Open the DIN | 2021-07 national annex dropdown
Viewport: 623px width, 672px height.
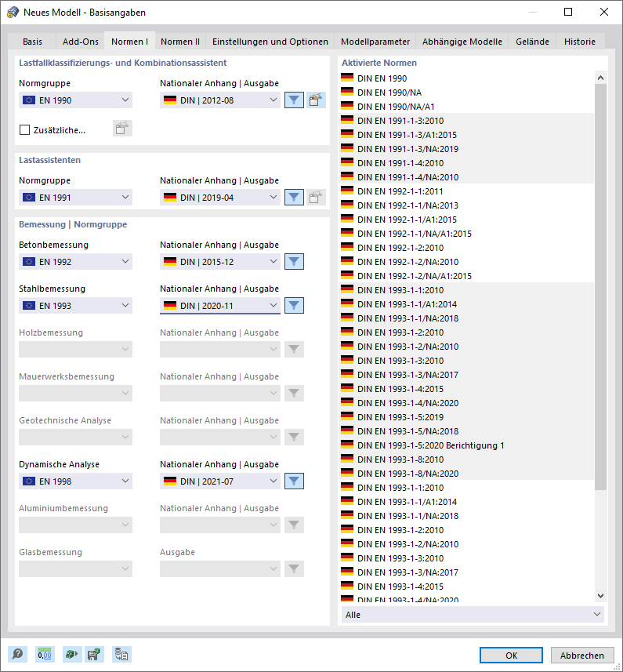pyautogui.click(x=220, y=481)
